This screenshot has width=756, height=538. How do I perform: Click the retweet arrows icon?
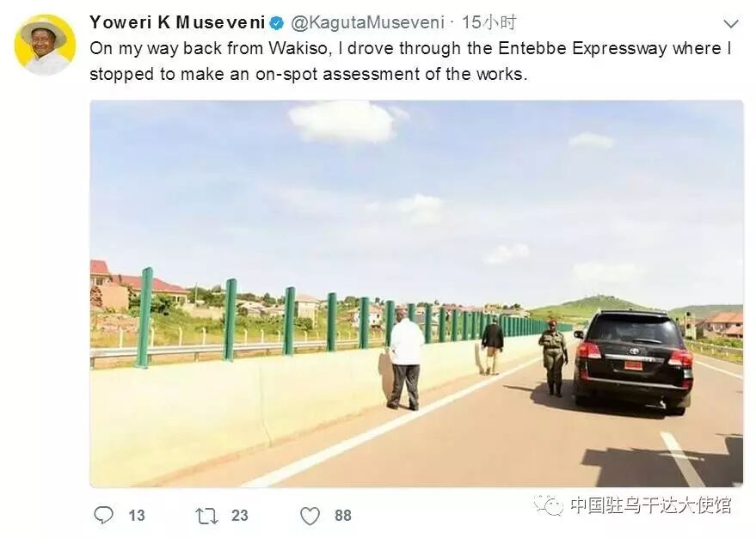point(206,516)
